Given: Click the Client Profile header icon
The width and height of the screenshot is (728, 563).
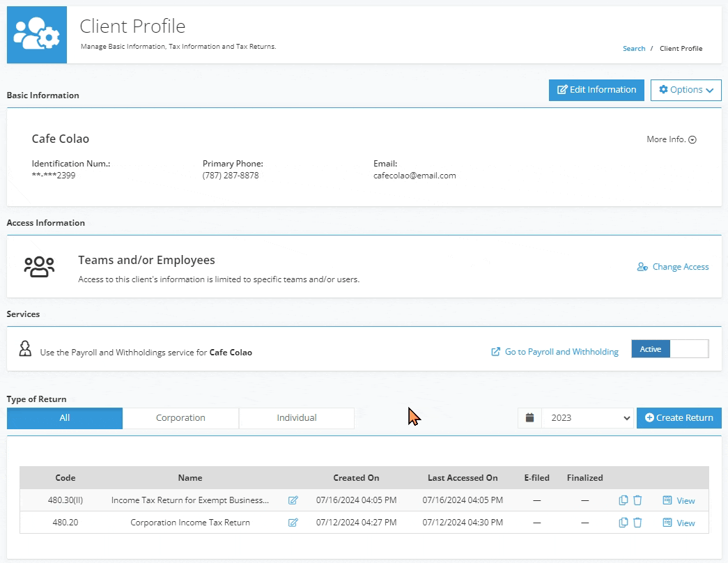Looking at the screenshot, I should (x=37, y=35).
